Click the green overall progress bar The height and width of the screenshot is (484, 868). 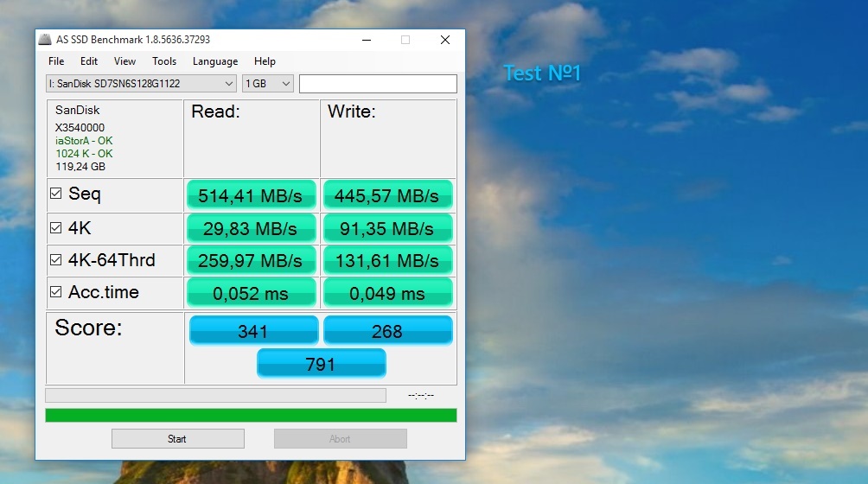251,416
